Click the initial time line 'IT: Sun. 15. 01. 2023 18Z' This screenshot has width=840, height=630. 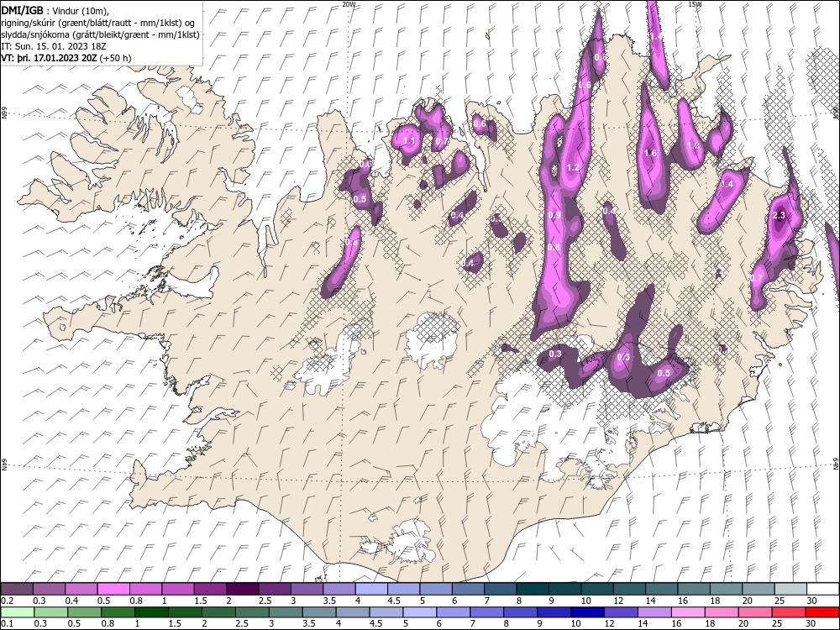pyautogui.click(x=52, y=46)
